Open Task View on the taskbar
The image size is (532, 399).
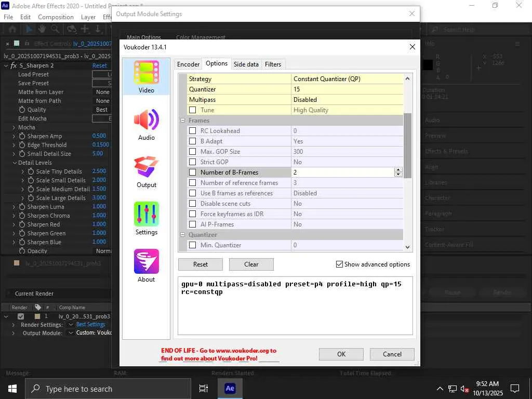[204, 389]
